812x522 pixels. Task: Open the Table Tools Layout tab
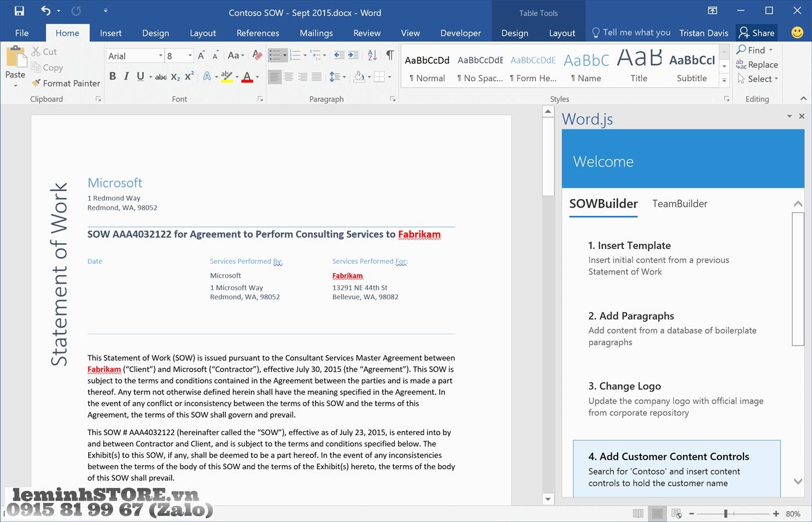pyautogui.click(x=562, y=33)
